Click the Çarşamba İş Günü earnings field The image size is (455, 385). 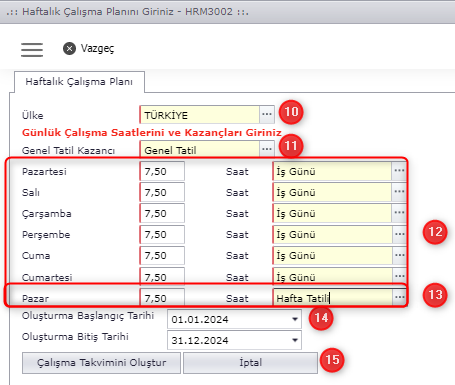[332, 213]
